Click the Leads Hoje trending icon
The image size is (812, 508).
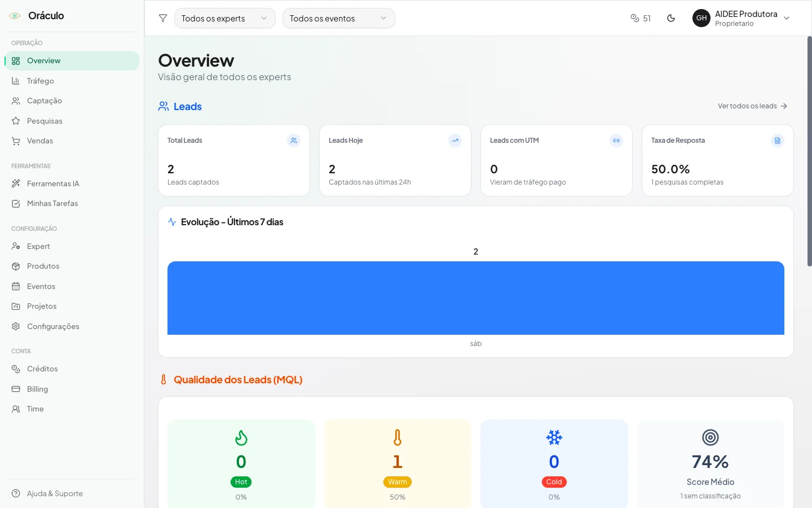point(455,141)
